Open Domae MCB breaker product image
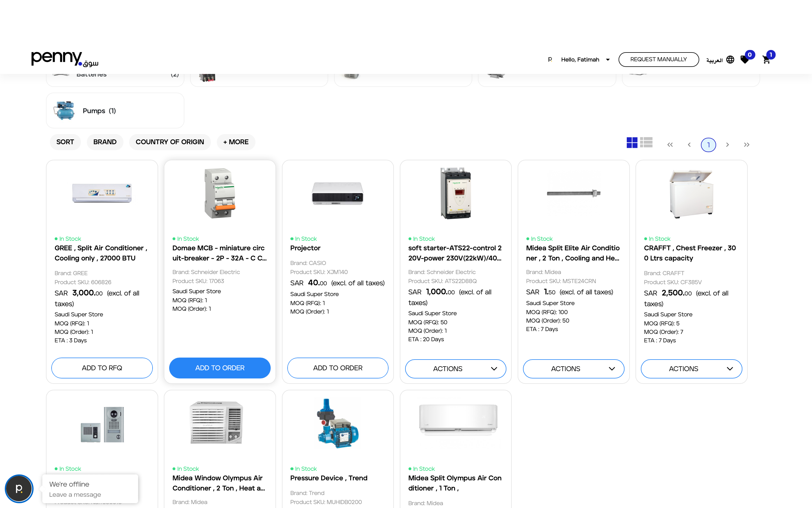Screen dimensions: 812x508 (220, 193)
